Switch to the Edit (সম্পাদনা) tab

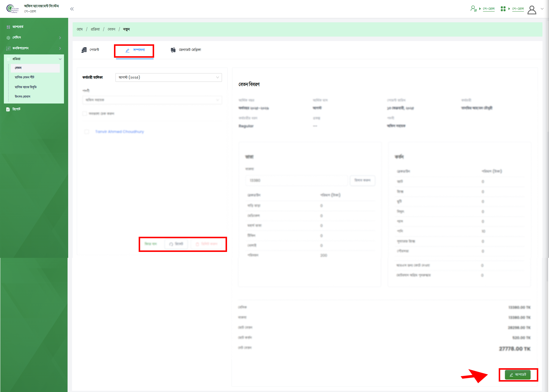pyautogui.click(x=135, y=50)
